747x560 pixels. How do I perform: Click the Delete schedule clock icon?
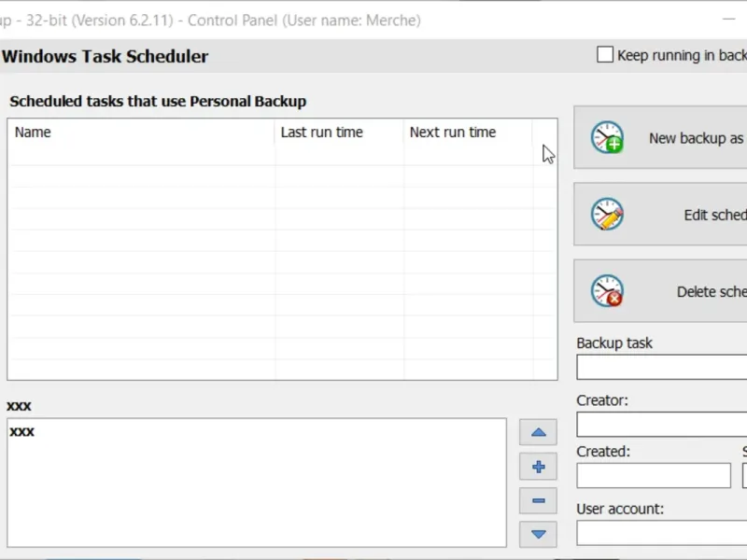tap(607, 291)
